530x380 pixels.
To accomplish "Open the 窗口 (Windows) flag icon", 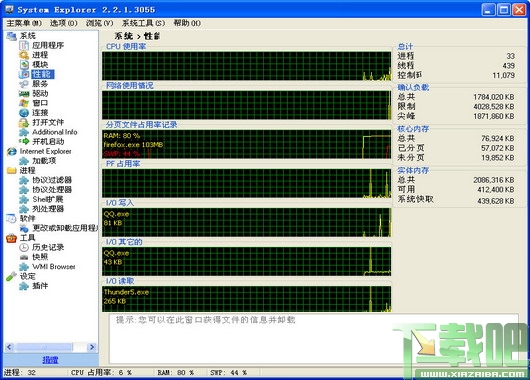I will coord(24,103).
